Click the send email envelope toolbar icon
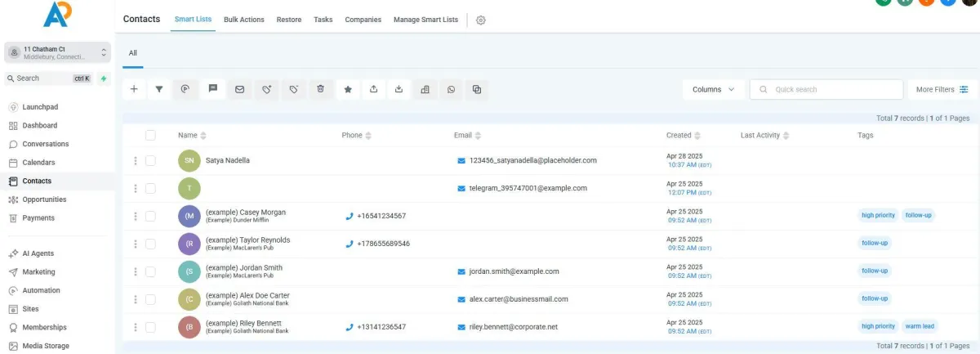Screen dimensions: 980x354 click(x=239, y=90)
